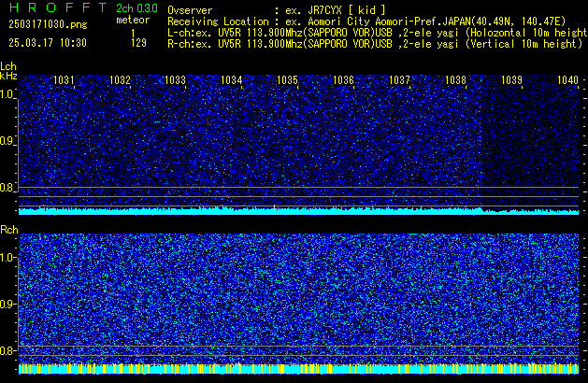Click the Ovserver JR7CYX line
This screenshot has width=588, height=383.
[277, 10]
